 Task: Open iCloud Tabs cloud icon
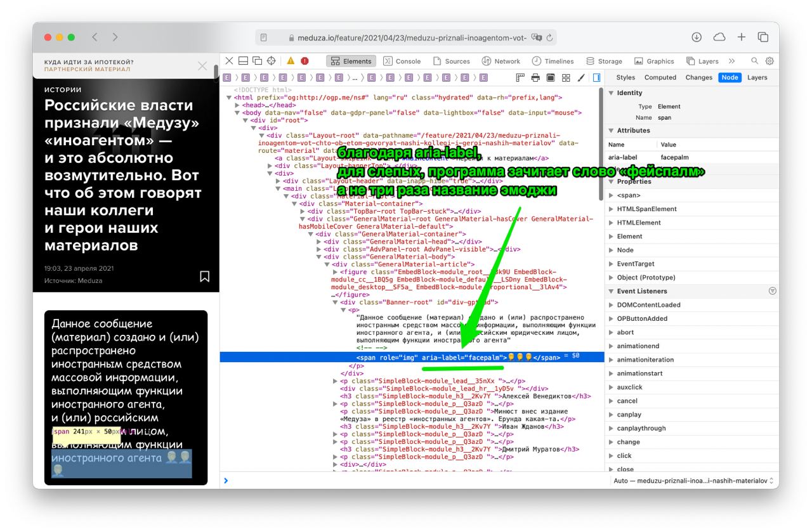[719, 37]
